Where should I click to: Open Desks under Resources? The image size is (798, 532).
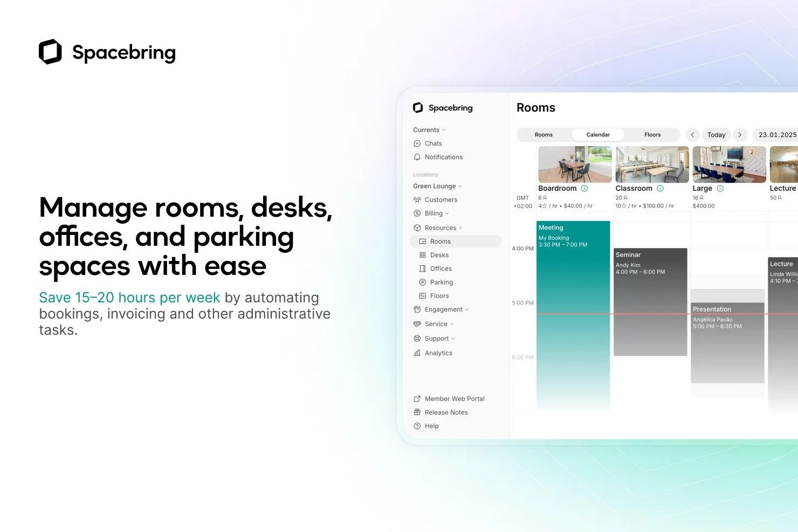tap(439, 255)
